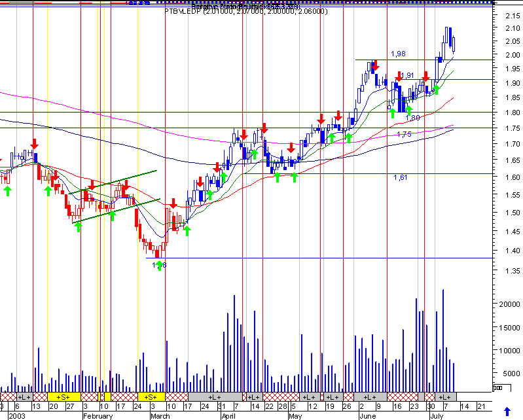Click the green up arrow at the 1,38 low
523x420 pixels.
pos(160,266)
